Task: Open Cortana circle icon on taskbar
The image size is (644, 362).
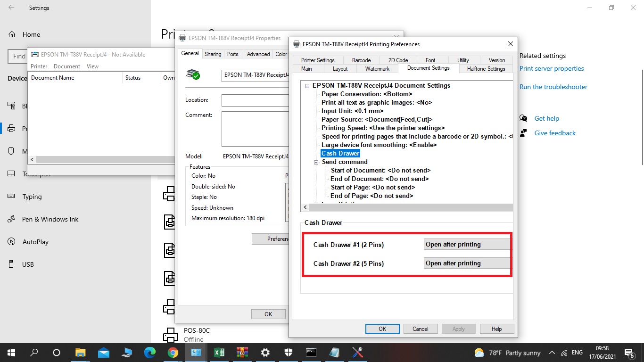Action: click(x=57, y=353)
